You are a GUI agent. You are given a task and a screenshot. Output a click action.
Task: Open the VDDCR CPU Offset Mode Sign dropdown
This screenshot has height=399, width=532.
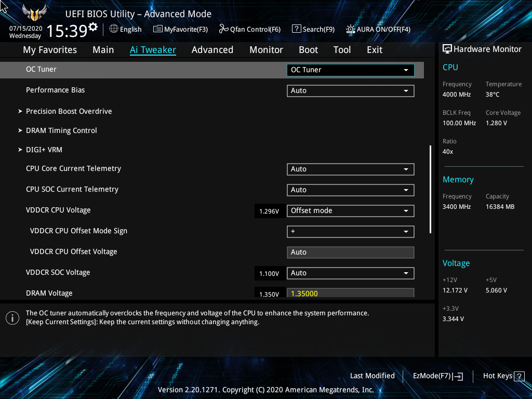tap(351, 231)
